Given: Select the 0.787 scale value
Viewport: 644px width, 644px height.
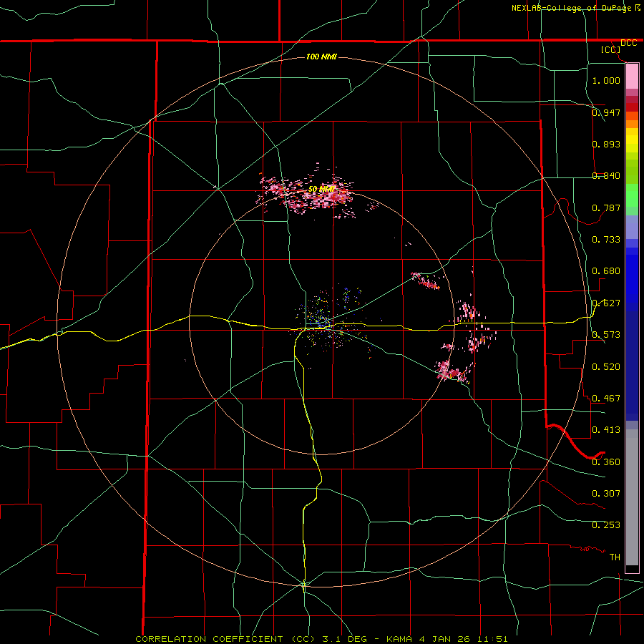Looking at the screenshot, I should click(x=606, y=208).
